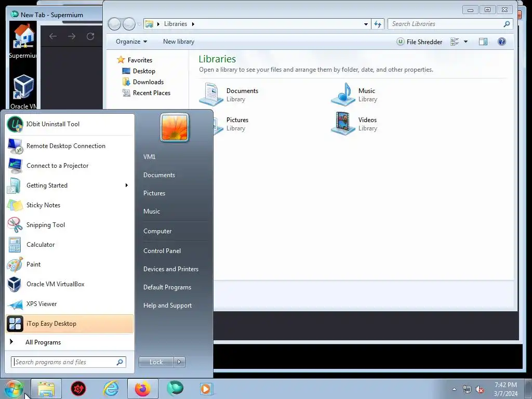Click the Windows Start orb

click(14, 389)
